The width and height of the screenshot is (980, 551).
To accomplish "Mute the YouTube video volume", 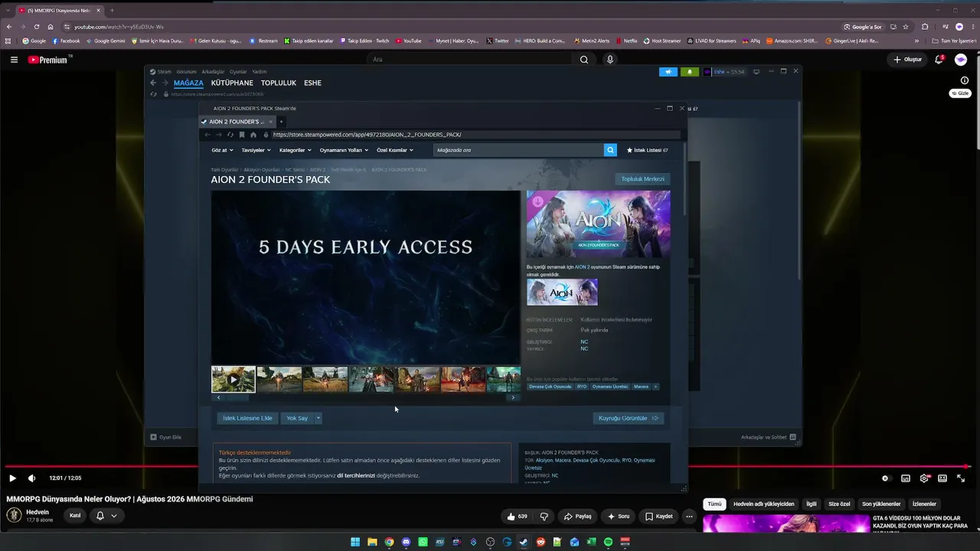I will tap(31, 478).
